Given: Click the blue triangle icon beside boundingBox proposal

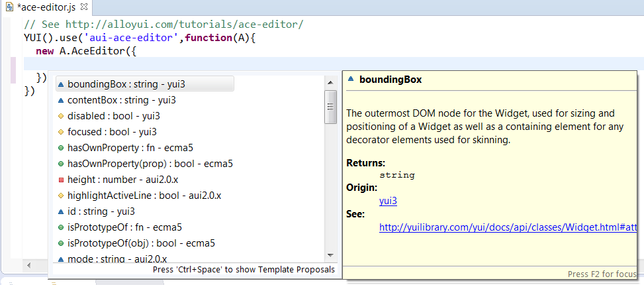Looking at the screenshot, I should (x=61, y=84).
